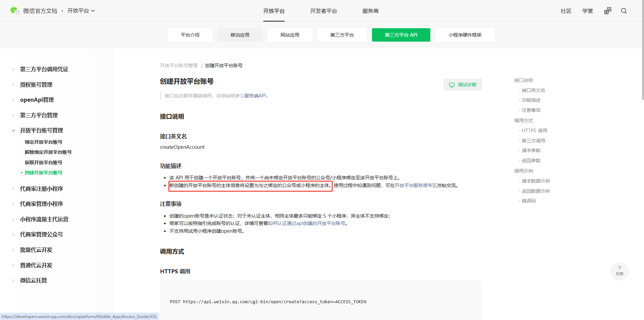
Task: Open 如何认证通过api创建的开放平台账号 link
Action: point(307,223)
